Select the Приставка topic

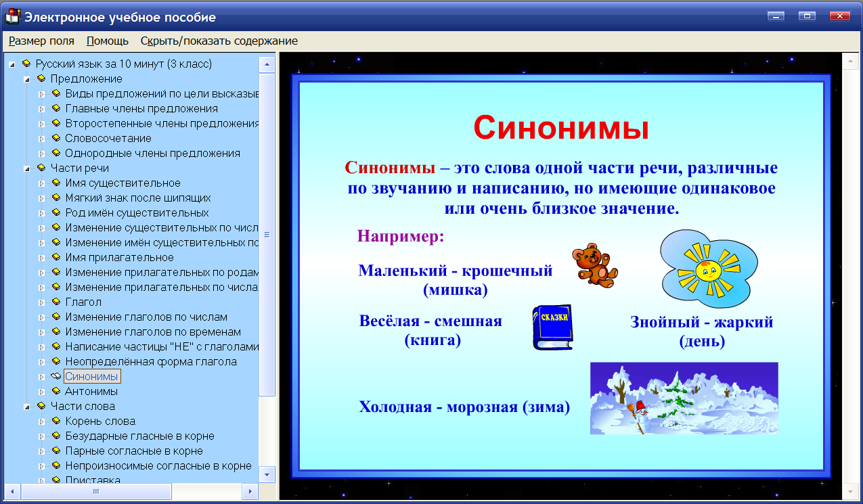[91, 480]
